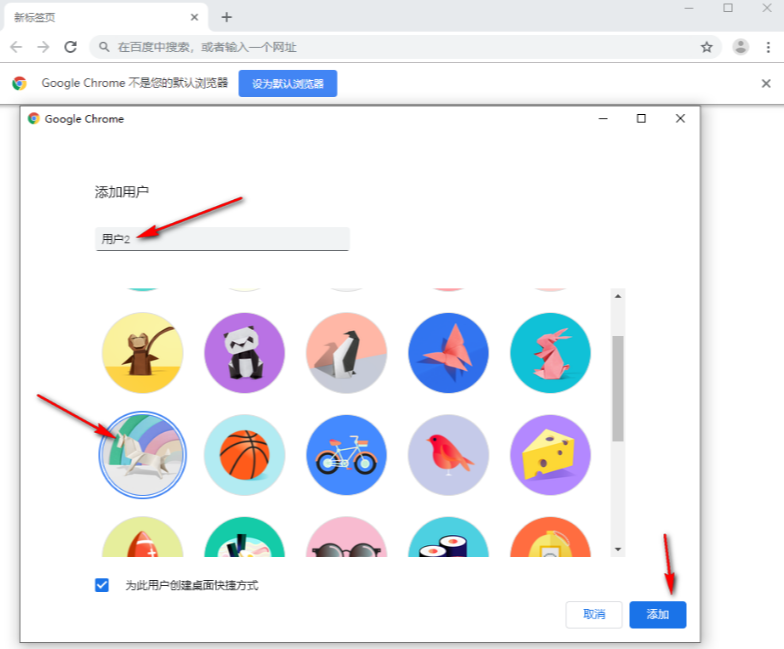Open Chrome's three-dot menu
Viewport: 784px width, 649px height.
pyautogui.click(x=768, y=47)
